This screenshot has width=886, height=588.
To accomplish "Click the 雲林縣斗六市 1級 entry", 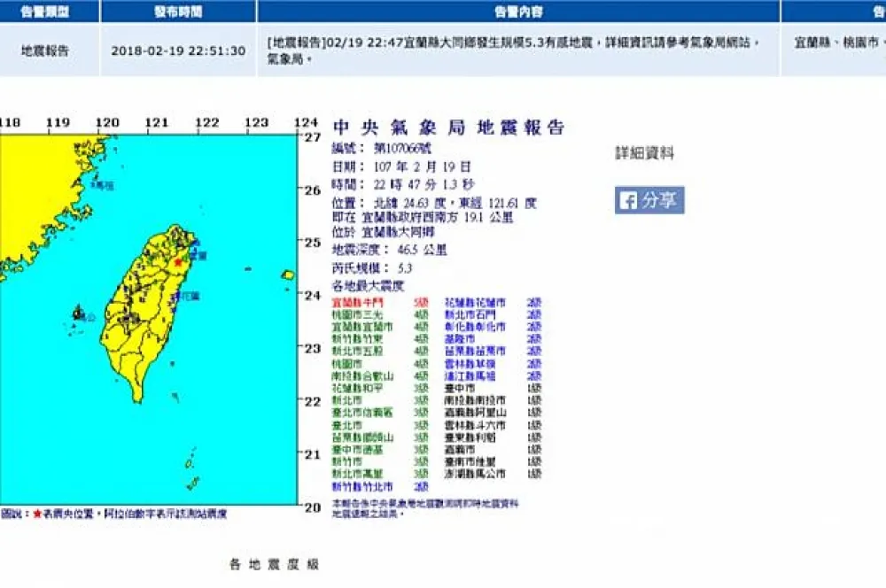I will point(493,425).
